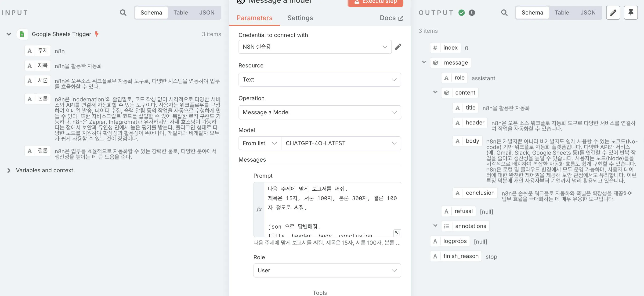644x296 pixels.
Task: Expand Variables and context
Action: pyautogui.click(x=9, y=170)
